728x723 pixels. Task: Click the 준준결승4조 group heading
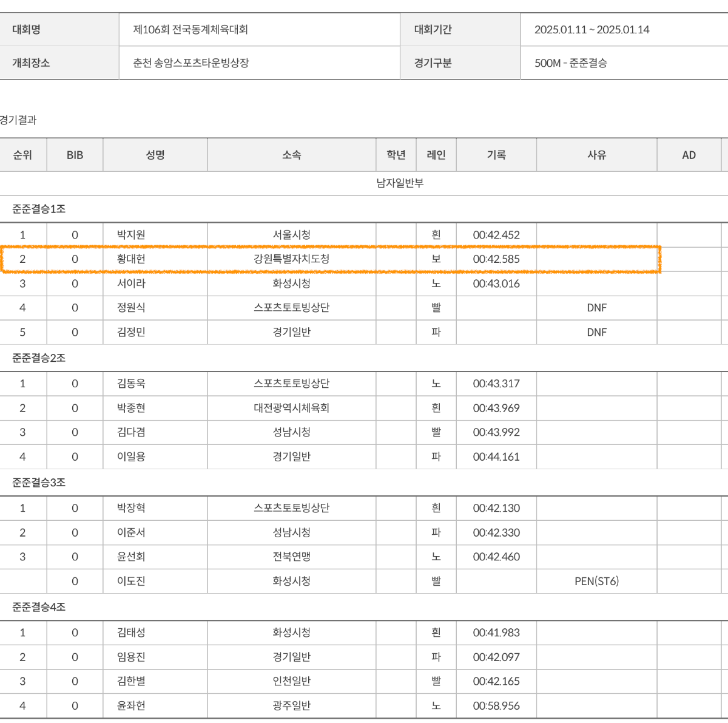pyautogui.click(x=39, y=607)
